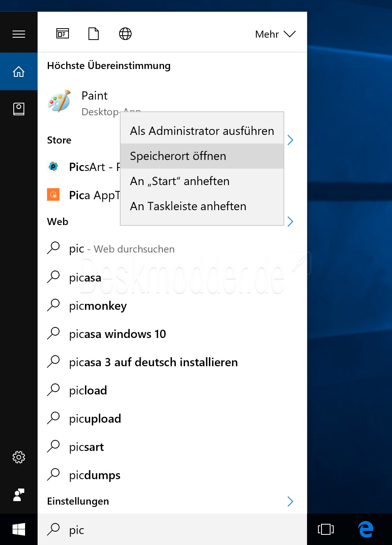Select the 'picmonkey' web suggestion
Image resolution: width=392 pixels, height=545 pixels.
tap(172, 305)
